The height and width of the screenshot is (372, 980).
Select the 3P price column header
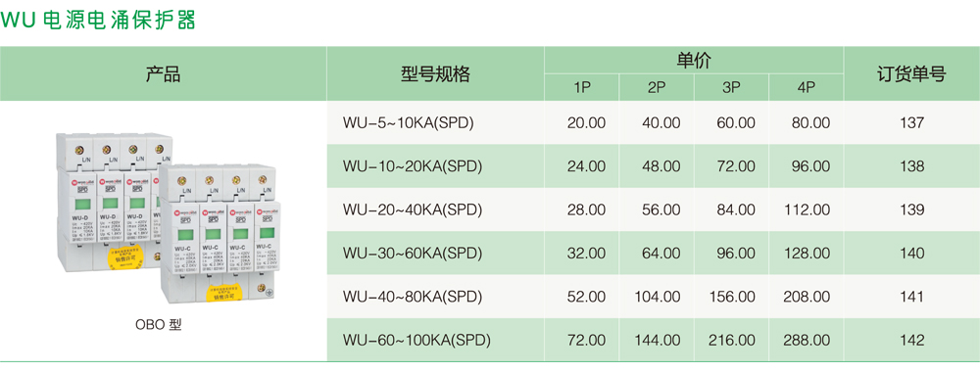point(731,88)
